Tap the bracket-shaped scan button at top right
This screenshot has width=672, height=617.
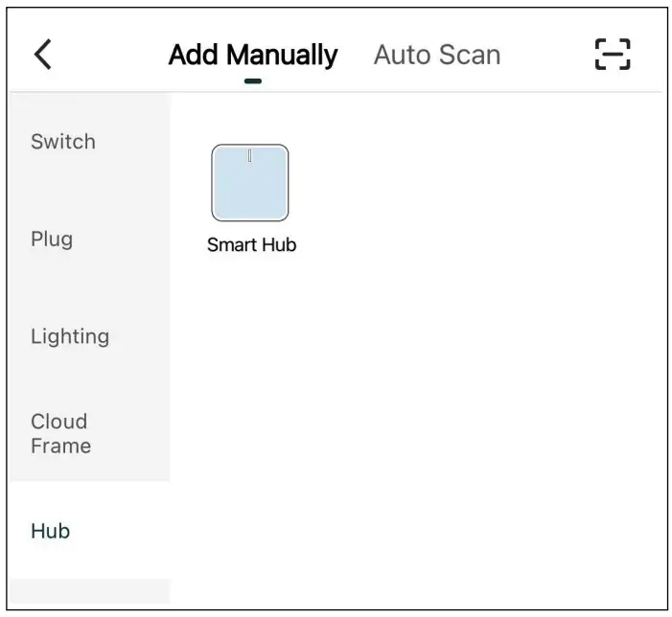[x=613, y=55]
